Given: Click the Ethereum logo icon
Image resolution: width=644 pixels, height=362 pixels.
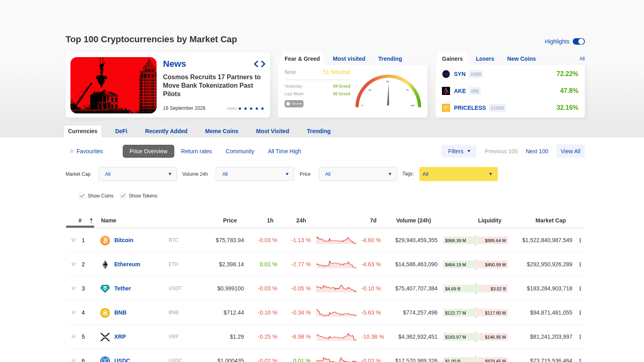Looking at the screenshot, I should click(105, 265).
